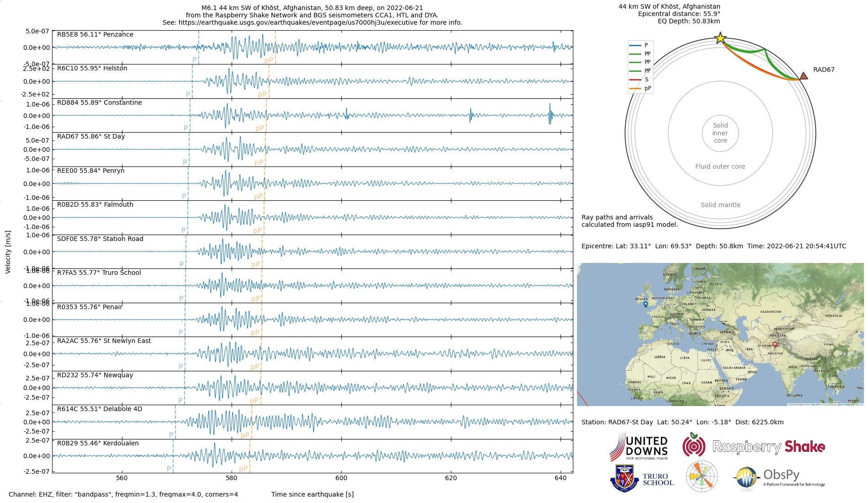Click the polar rose chart icon between the logos

[702, 476]
